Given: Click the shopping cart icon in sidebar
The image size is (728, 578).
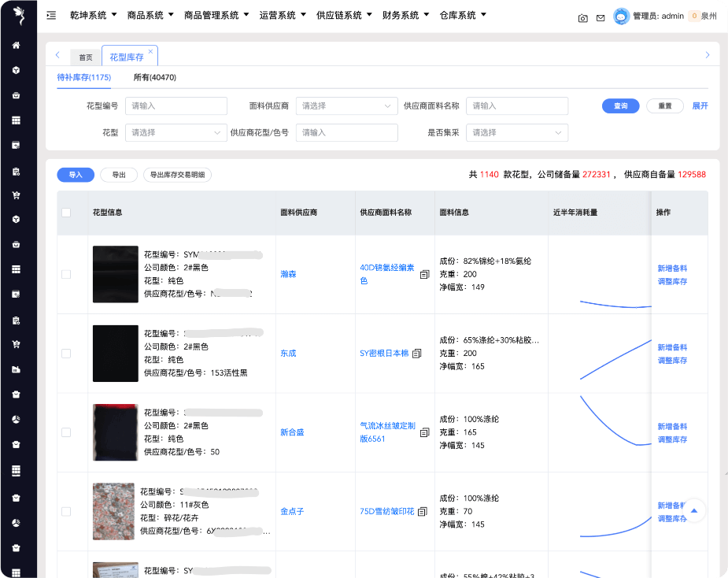Looking at the screenshot, I should tap(16, 195).
